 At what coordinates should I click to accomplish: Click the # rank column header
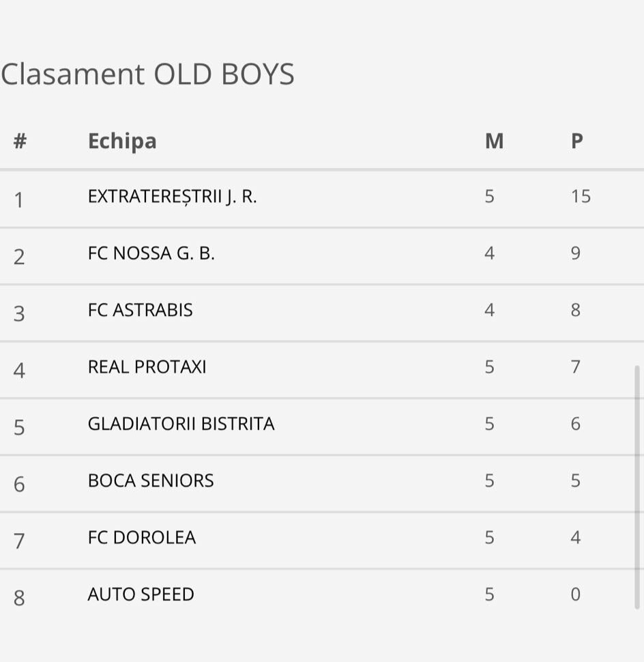point(20,141)
